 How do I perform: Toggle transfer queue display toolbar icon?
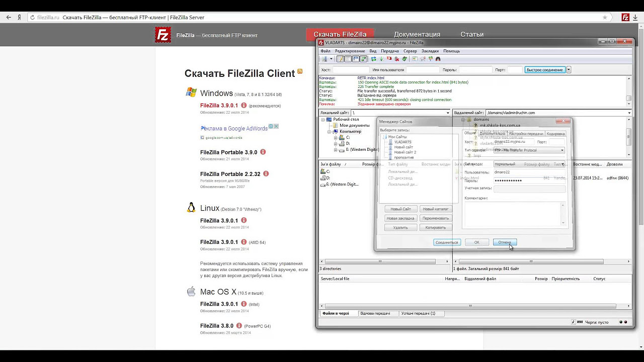click(x=363, y=59)
